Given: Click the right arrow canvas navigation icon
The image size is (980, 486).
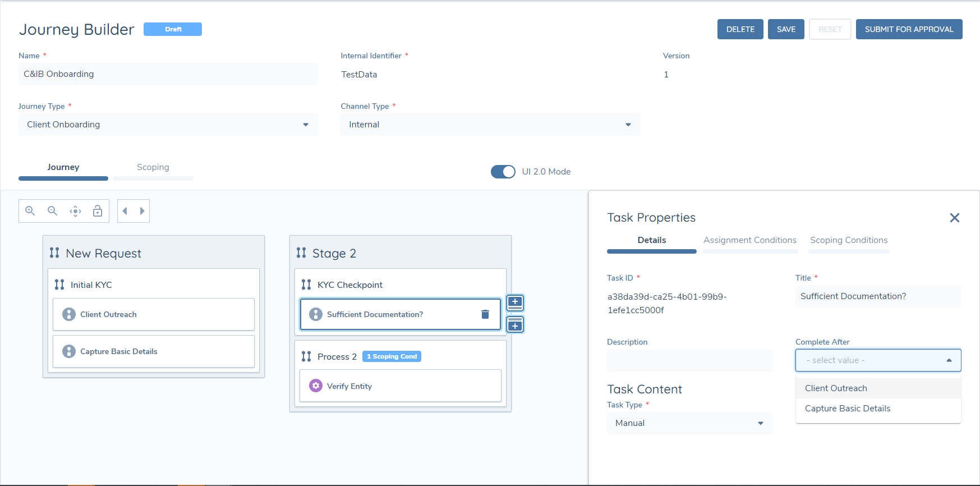Looking at the screenshot, I should pyautogui.click(x=142, y=211).
